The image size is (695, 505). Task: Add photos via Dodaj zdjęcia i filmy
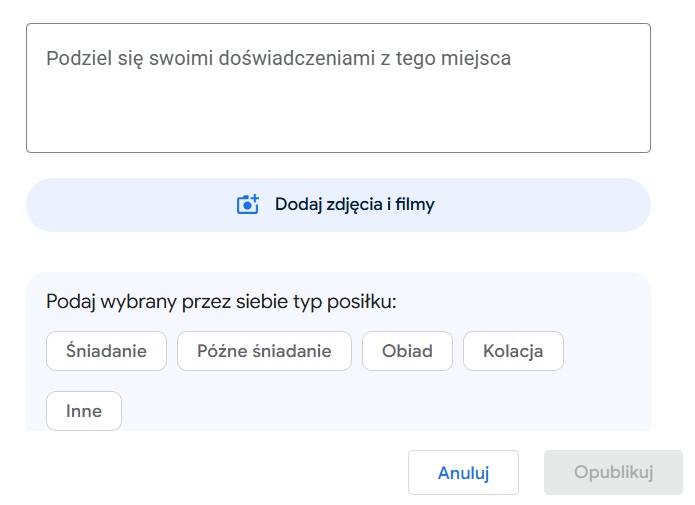pos(338,205)
